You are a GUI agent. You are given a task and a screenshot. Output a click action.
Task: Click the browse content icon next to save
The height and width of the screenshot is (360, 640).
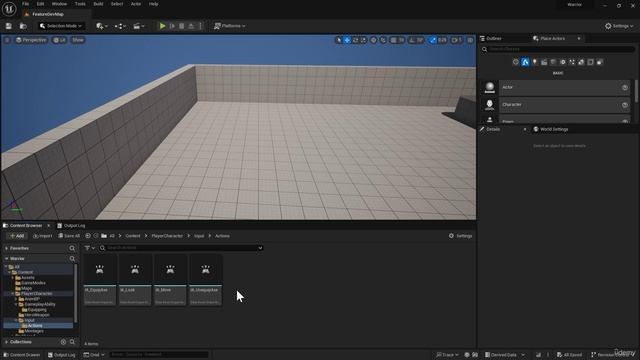point(23,26)
